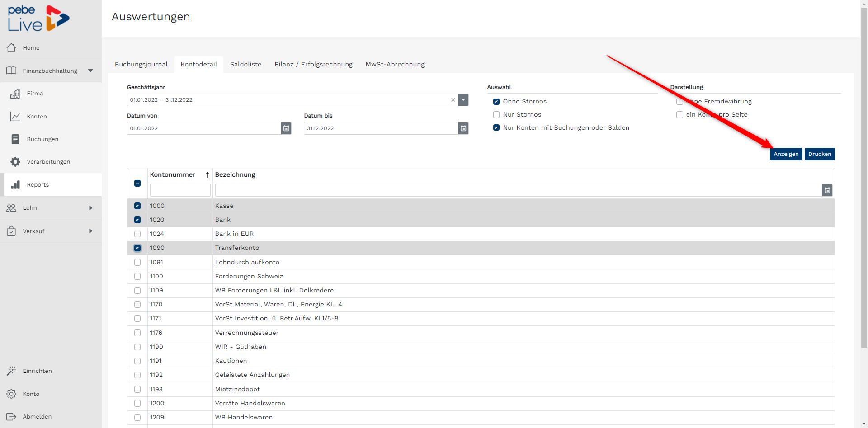Expand the Lohn submenu arrow

click(90, 208)
